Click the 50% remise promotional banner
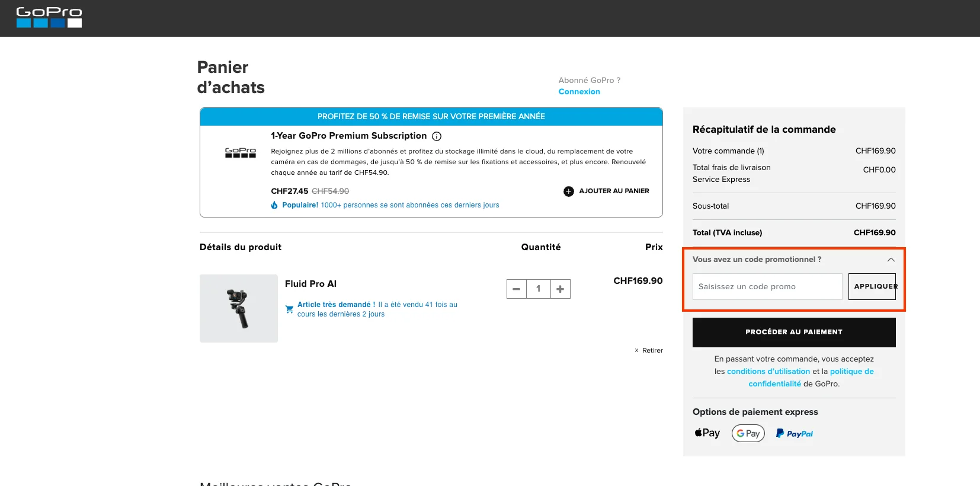This screenshot has height=486, width=980. (x=431, y=117)
